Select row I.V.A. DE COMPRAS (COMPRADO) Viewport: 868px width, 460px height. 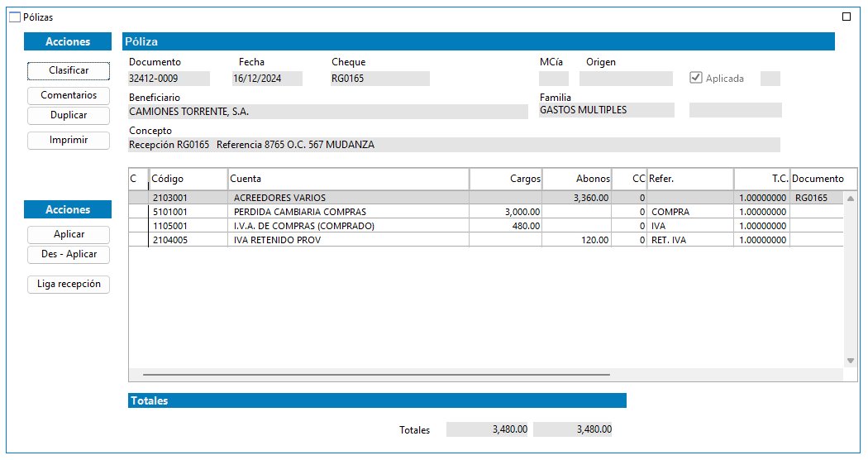[486, 226]
